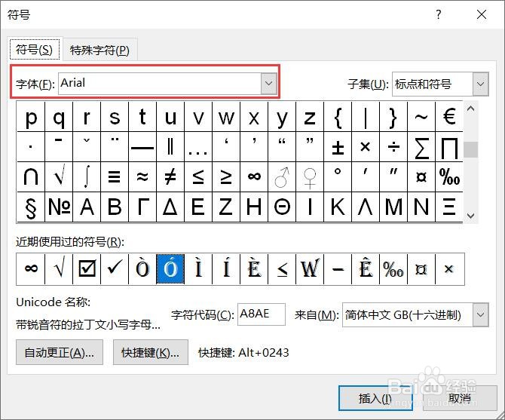Viewport: 505px width, 420px height.
Task: Pick the female sign symbol
Action: coord(310,177)
